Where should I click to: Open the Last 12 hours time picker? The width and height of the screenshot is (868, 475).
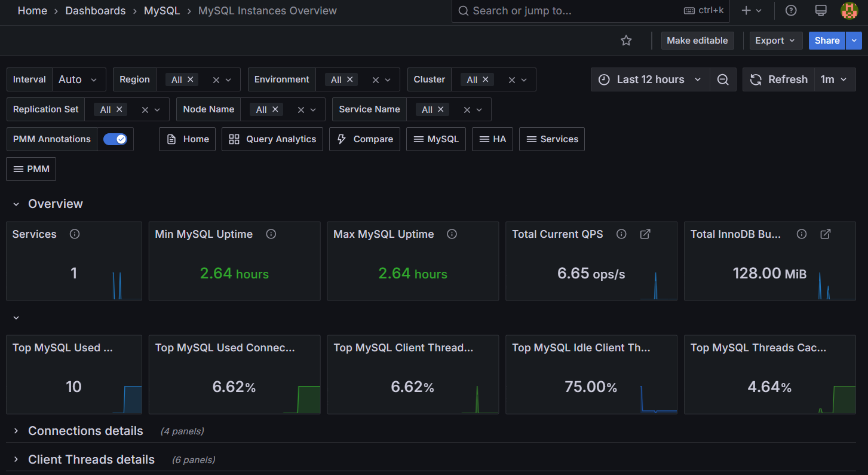pyautogui.click(x=650, y=79)
